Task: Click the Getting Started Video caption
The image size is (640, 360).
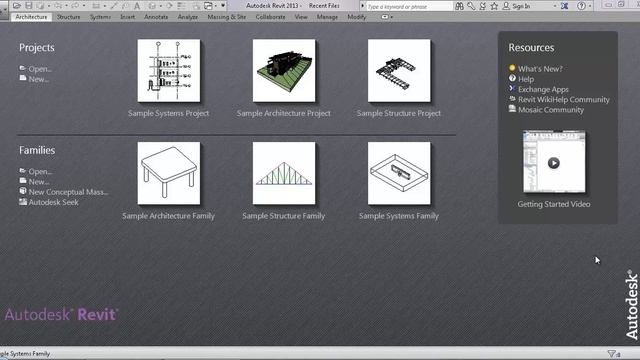Action: tap(554, 204)
